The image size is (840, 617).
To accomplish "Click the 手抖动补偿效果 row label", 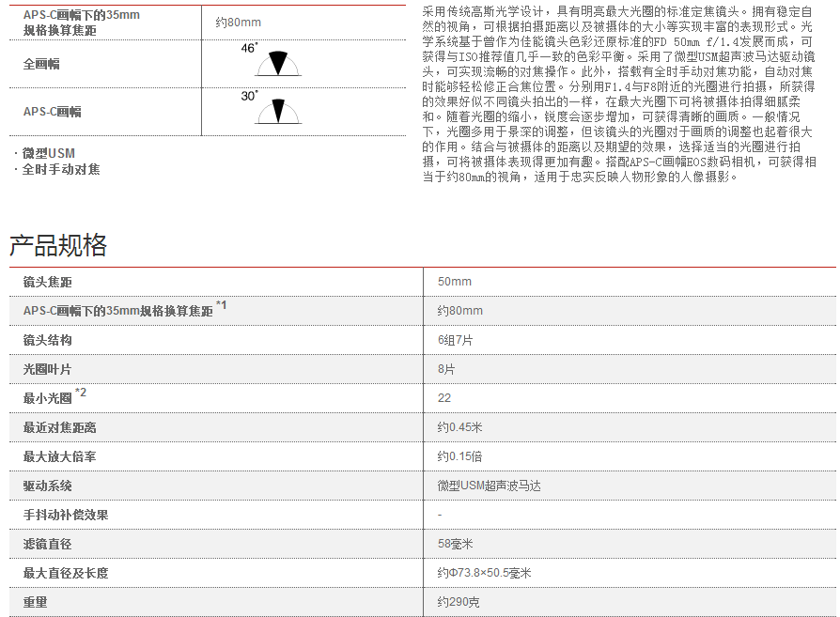I will 66,515.
